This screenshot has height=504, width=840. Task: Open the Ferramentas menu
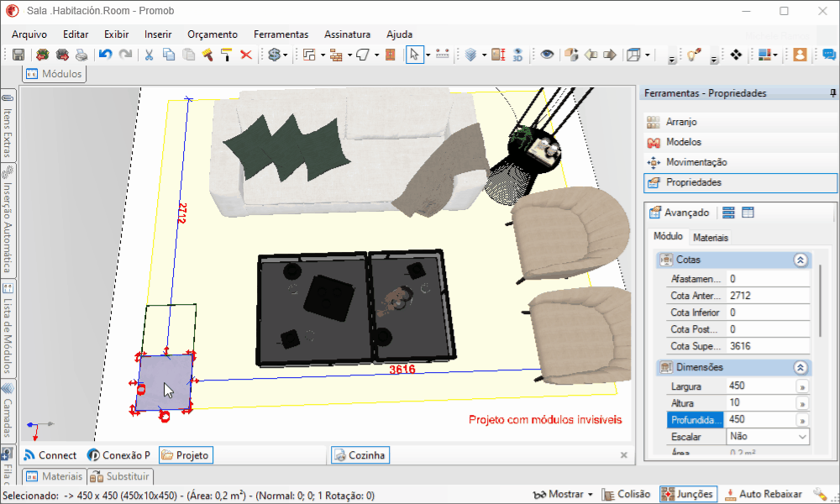pyautogui.click(x=281, y=34)
